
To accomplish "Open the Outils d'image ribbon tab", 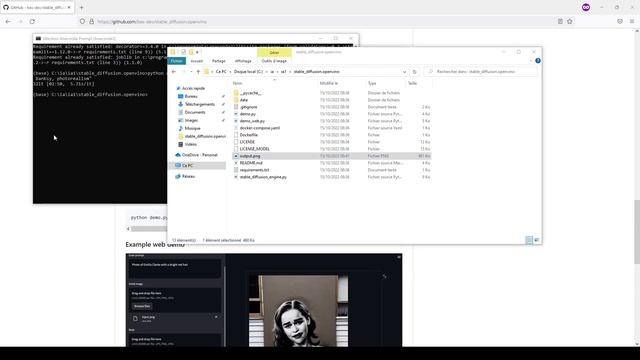I will tap(274, 61).
